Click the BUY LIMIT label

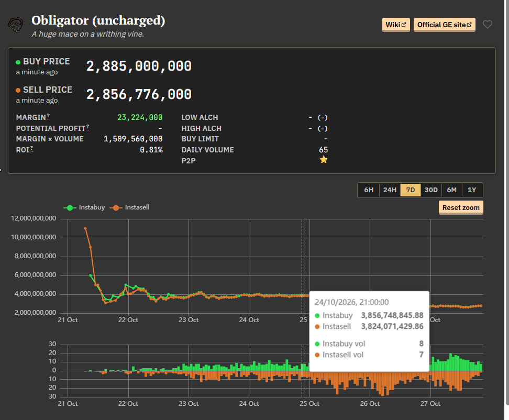[x=200, y=139]
